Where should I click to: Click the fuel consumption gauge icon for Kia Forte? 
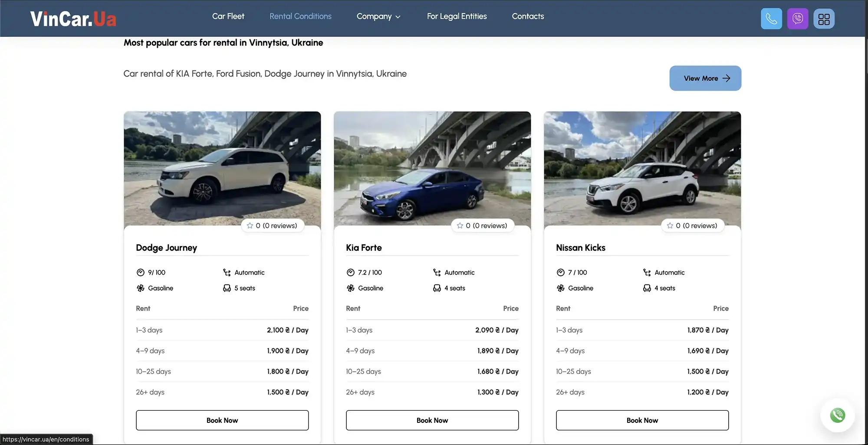(x=351, y=272)
